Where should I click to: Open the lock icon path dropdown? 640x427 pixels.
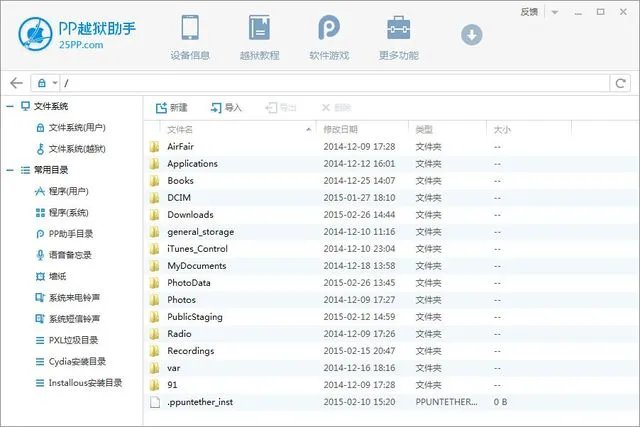(x=47, y=83)
